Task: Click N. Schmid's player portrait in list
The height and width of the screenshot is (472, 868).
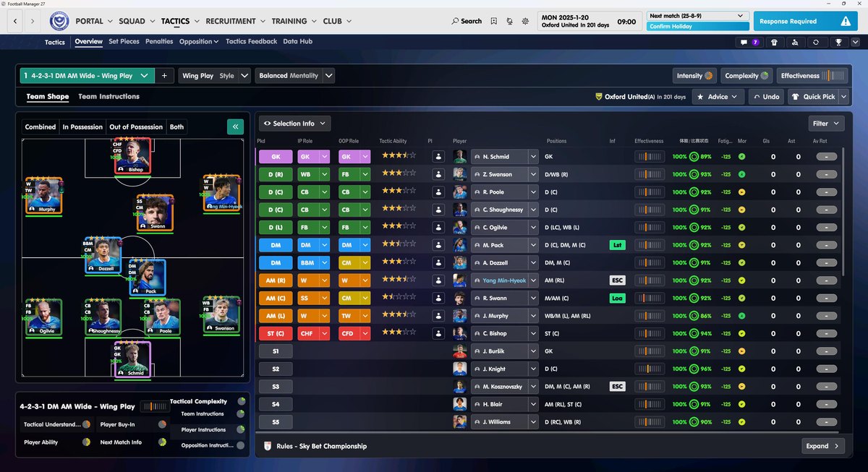Action: coord(459,156)
